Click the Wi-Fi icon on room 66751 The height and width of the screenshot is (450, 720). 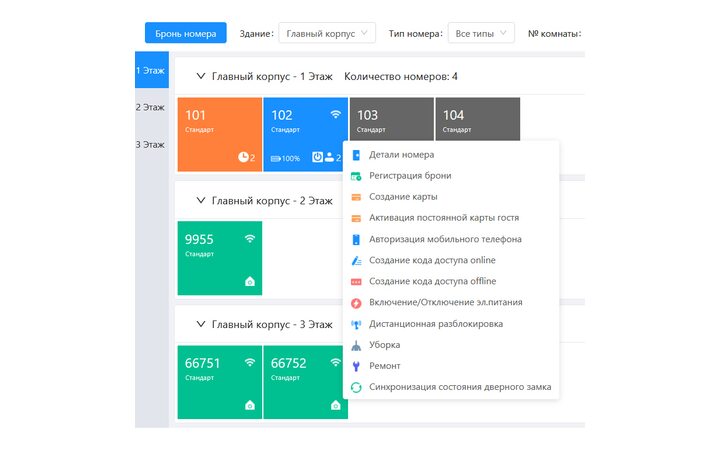[249, 363]
